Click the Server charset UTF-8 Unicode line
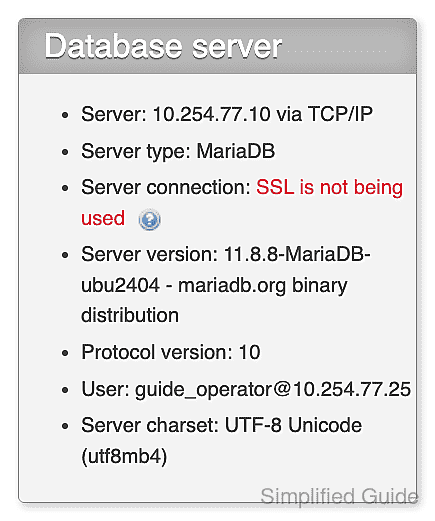The height and width of the screenshot is (521, 435). coord(221,425)
